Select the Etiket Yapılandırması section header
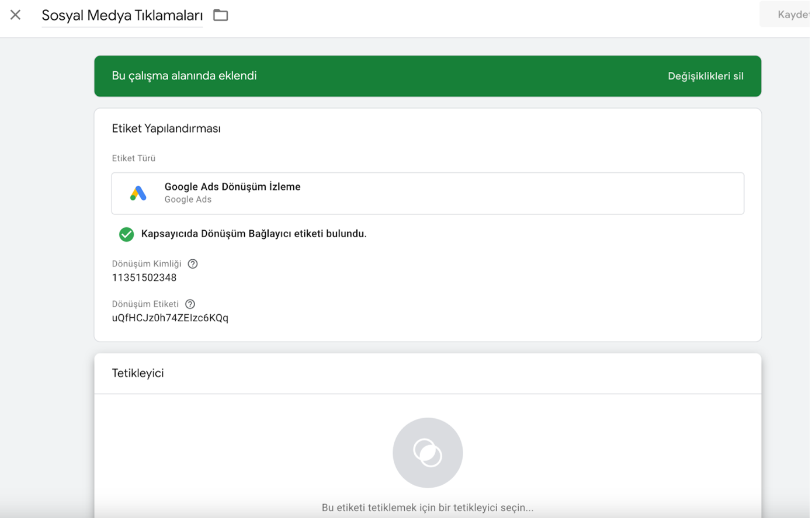The width and height of the screenshot is (812, 521). pyautogui.click(x=166, y=128)
